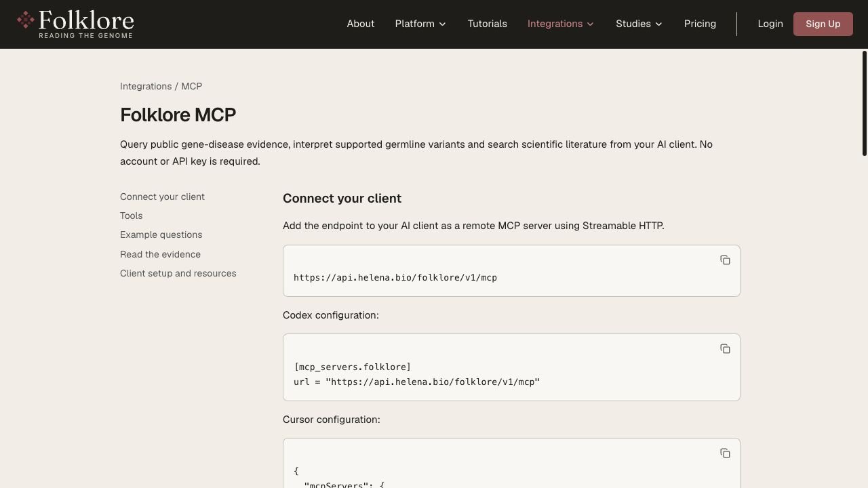Click the Sign Up button

(x=823, y=24)
